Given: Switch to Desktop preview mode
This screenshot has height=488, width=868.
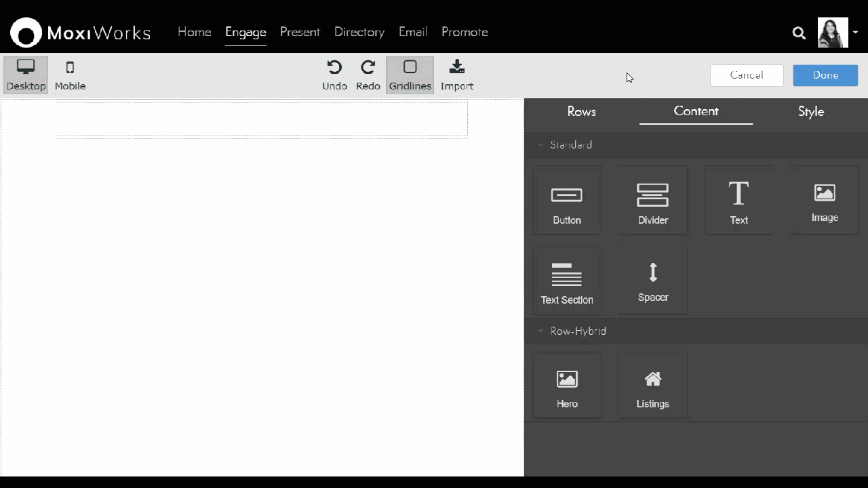Looking at the screenshot, I should click(26, 75).
